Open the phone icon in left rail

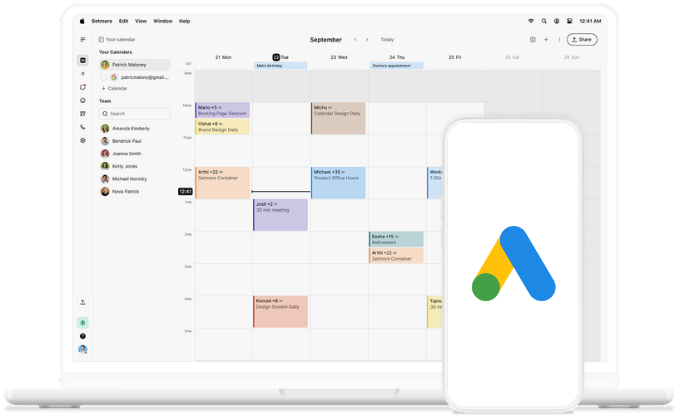83,127
